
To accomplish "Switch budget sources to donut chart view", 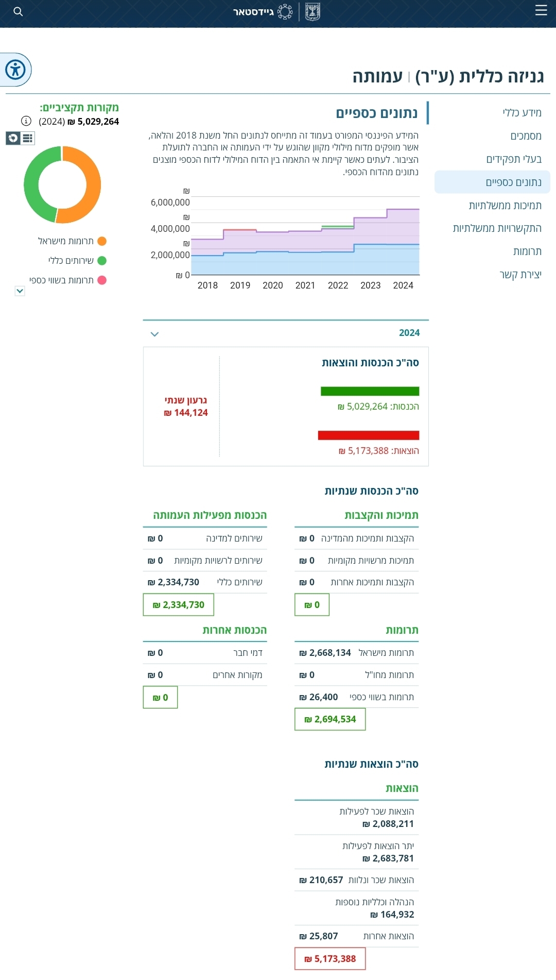I will pos(13,138).
